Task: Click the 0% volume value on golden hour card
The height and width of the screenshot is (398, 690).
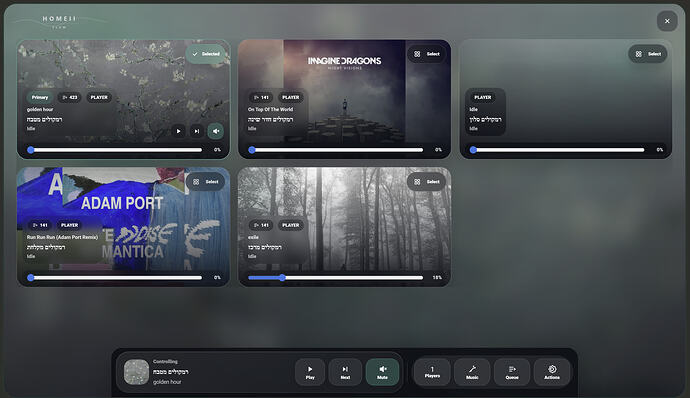Action: point(217,150)
